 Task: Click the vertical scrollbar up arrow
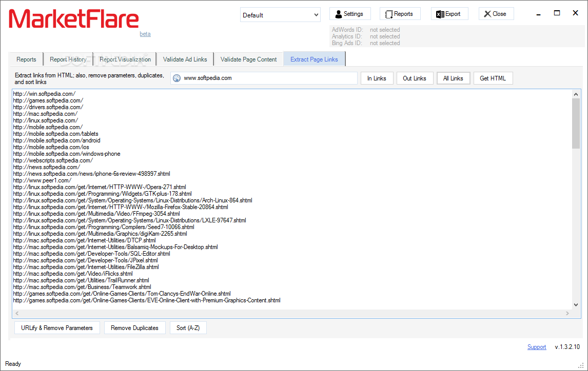[x=576, y=94]
